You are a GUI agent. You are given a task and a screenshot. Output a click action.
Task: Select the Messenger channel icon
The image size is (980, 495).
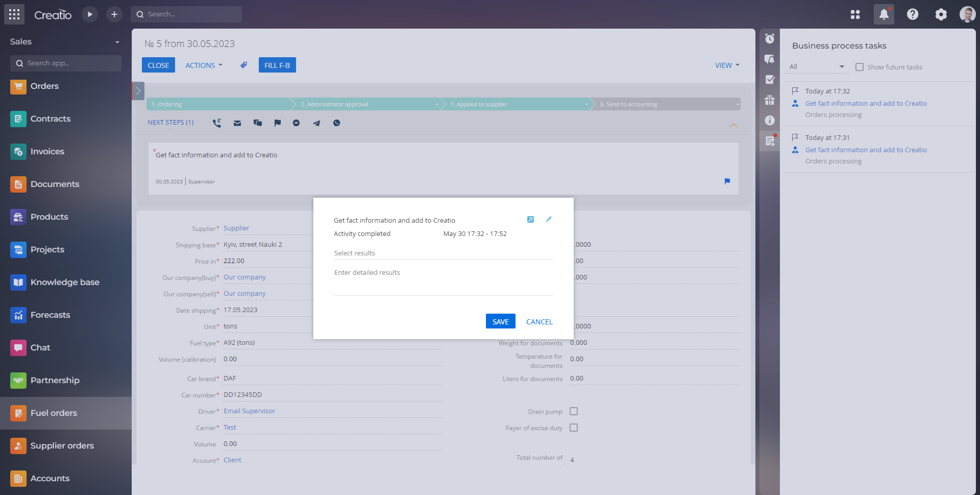(x=296, y=123)
